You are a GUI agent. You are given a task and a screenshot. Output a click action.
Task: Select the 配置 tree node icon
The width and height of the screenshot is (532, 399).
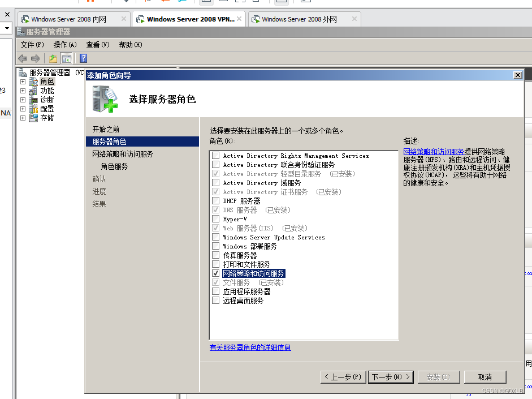(x=33, y=109)
